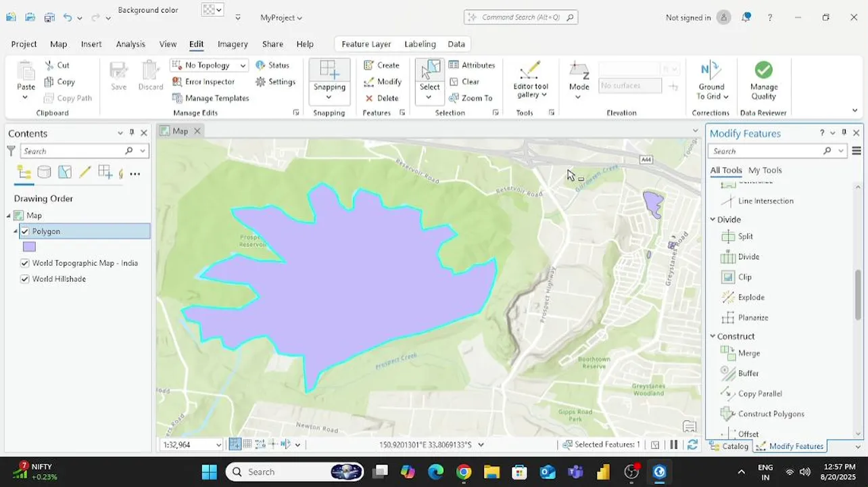Open the Imagery tab
The image size is (868, 487).
tap(233, 44)
